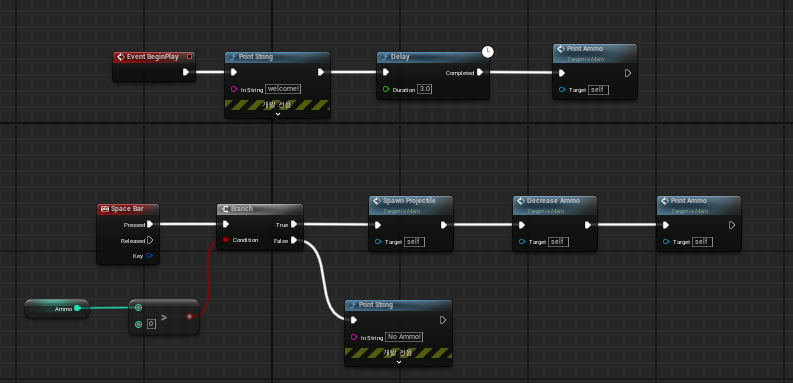Click the red Condition pin on Branch

[x=226, y=240]
